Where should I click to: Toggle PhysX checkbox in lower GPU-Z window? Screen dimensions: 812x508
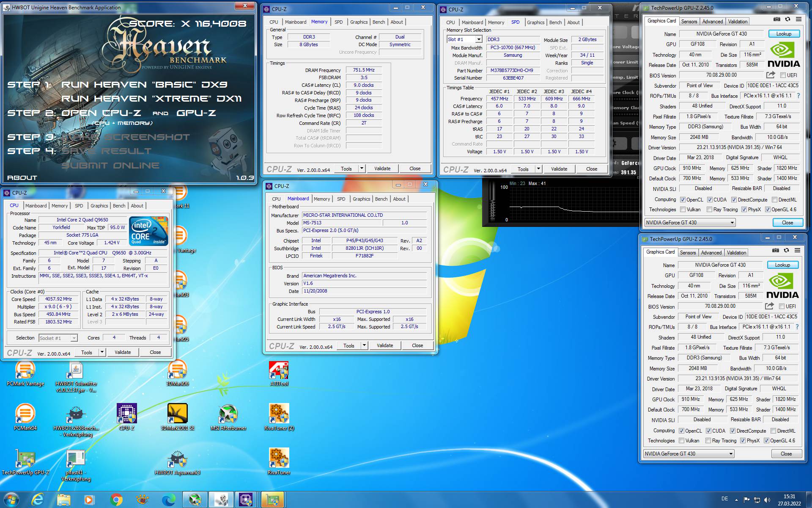coord(743,441)
